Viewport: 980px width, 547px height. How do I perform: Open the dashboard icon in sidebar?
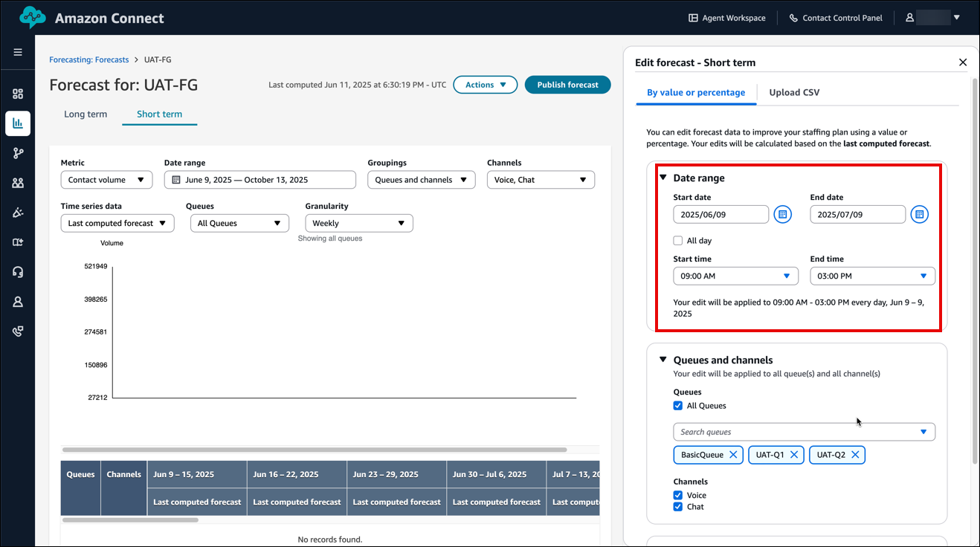point(18,94)
